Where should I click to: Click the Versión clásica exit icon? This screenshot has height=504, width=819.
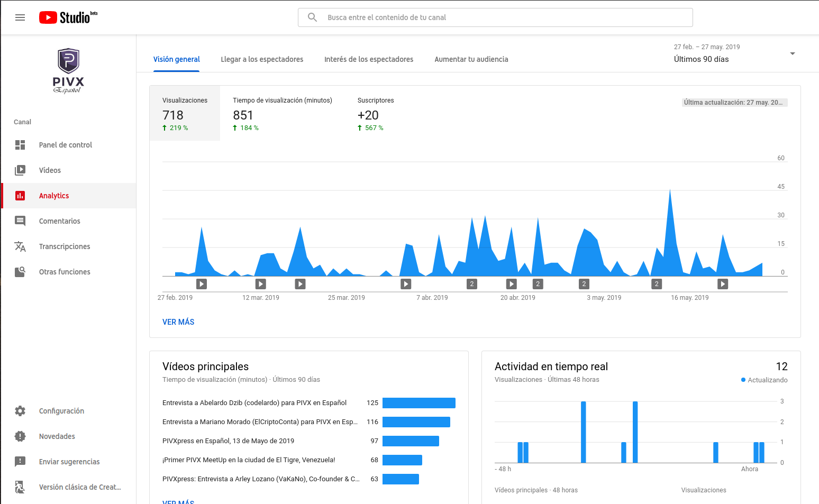[20, 487]
